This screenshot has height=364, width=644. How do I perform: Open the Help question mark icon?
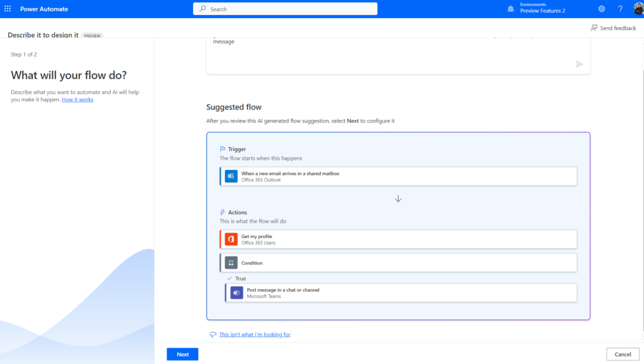[620, 8]
